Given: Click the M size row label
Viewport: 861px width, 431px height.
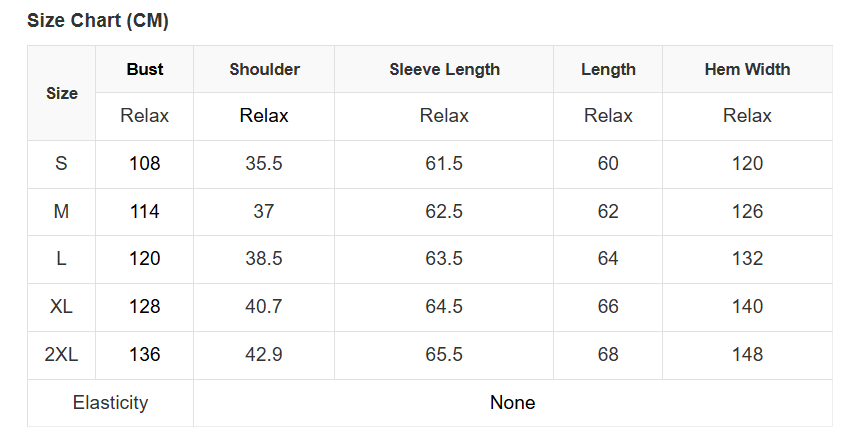Looking at the screenshot, I should click(x=62, y=212).
